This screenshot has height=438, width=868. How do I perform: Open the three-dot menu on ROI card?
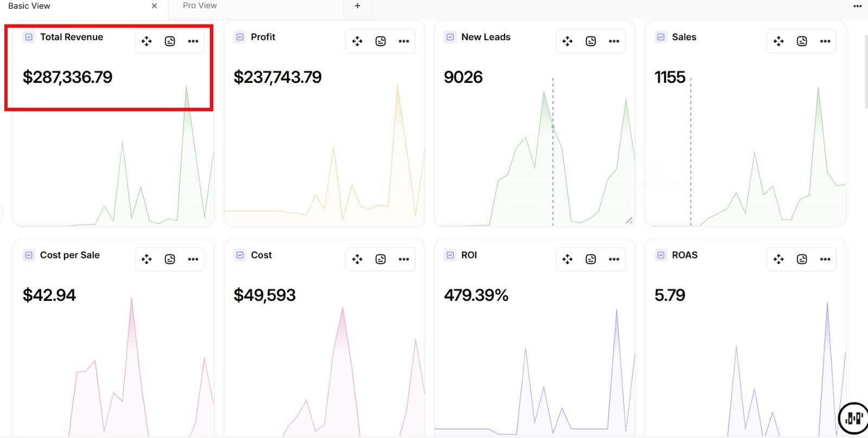coord(614,259)
